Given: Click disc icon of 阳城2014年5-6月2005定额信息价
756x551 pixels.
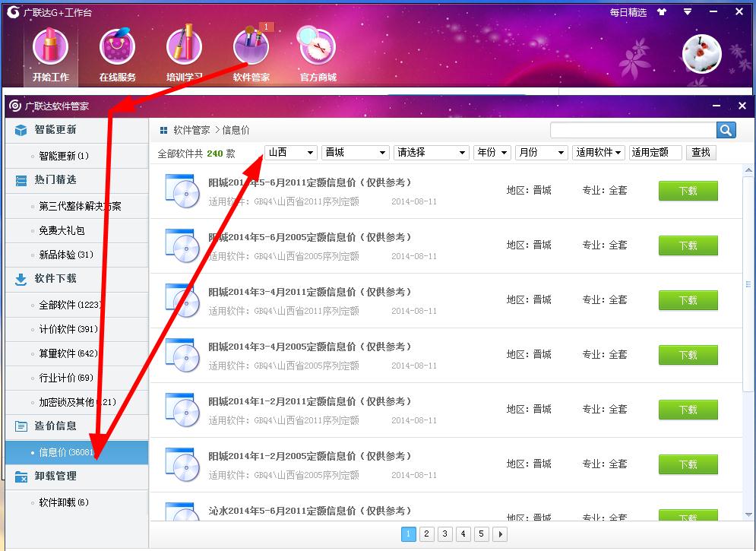Looking at the screenshot, I should (x=182, y=245).
